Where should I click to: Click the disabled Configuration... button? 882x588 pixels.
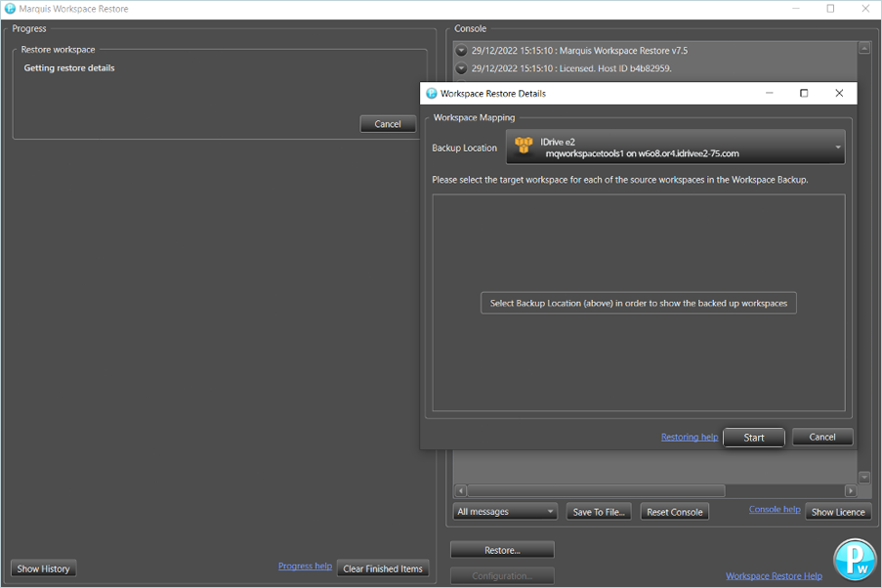pos(502,575)
